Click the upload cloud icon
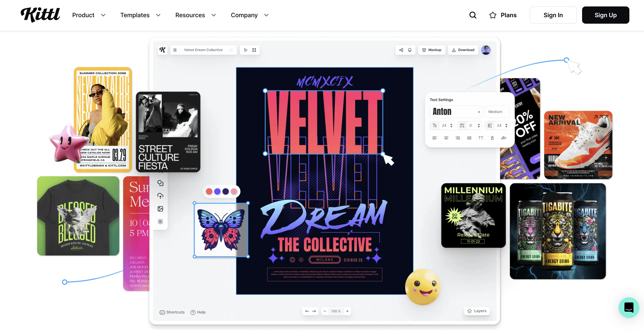 point(160,196)
